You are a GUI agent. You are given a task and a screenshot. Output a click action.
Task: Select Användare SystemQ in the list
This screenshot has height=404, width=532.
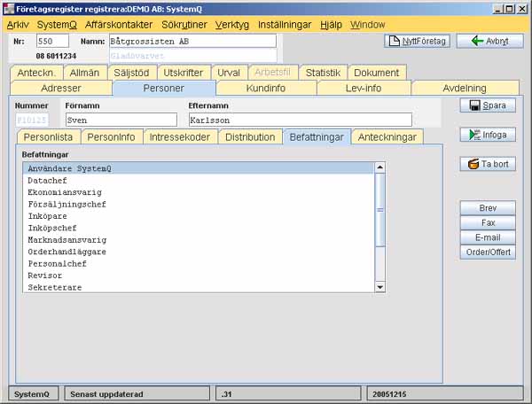click(199, 168)
